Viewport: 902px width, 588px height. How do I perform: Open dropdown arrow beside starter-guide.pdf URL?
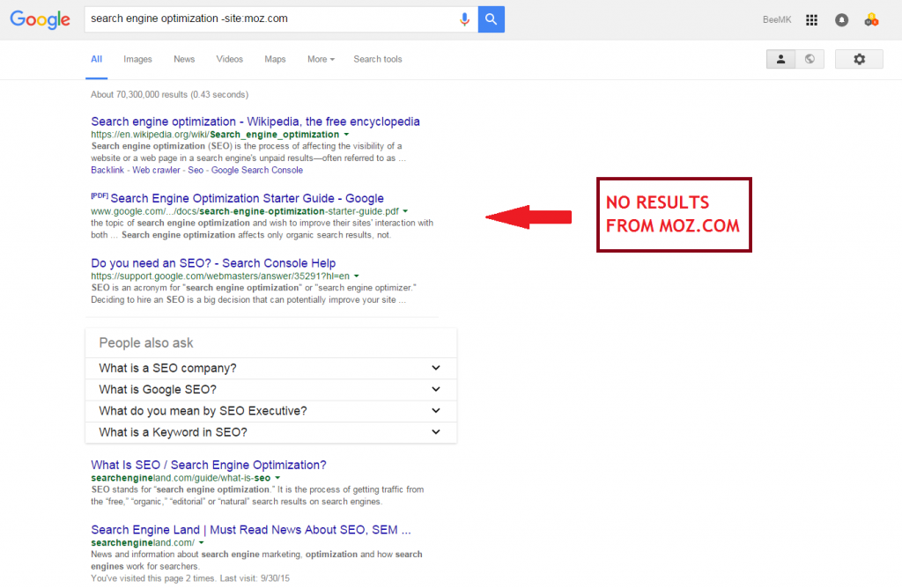click(405, 211)
